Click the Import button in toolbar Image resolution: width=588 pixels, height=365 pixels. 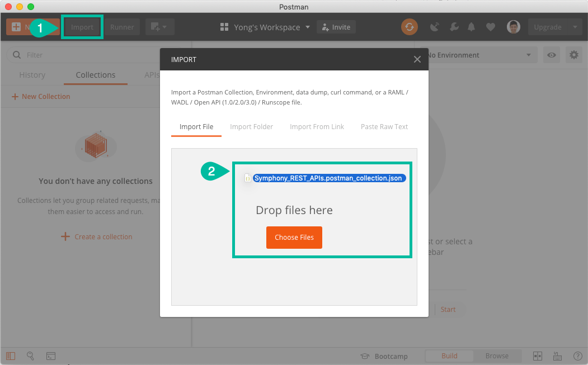(x=82, y=27)
